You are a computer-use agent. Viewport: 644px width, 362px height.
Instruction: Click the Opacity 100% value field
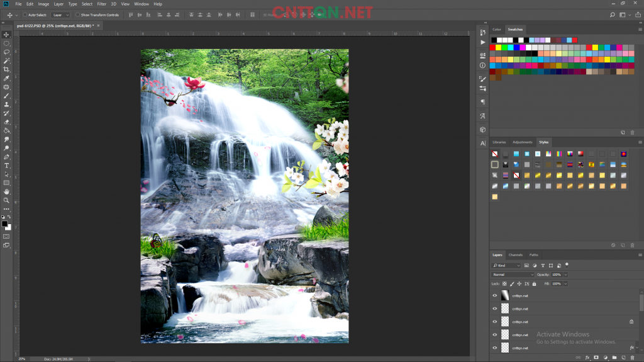[x=557, y=274]
